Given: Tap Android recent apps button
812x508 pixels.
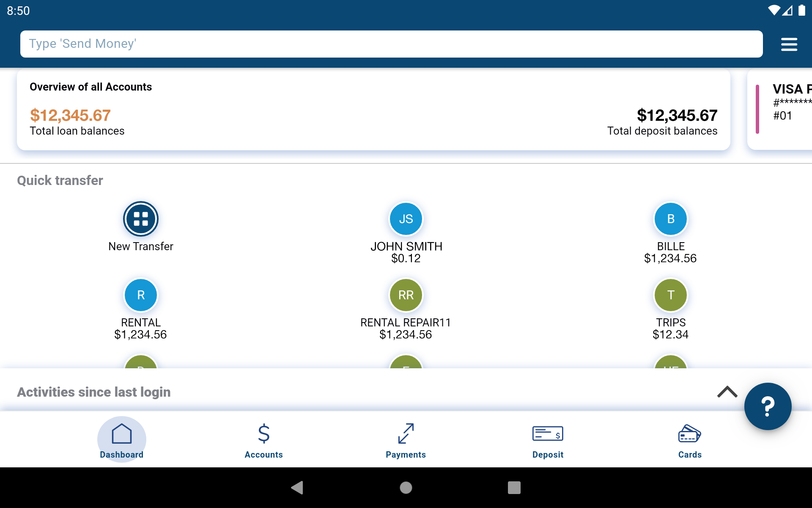Looking at the screenshot, I should (x=514, y=488).
